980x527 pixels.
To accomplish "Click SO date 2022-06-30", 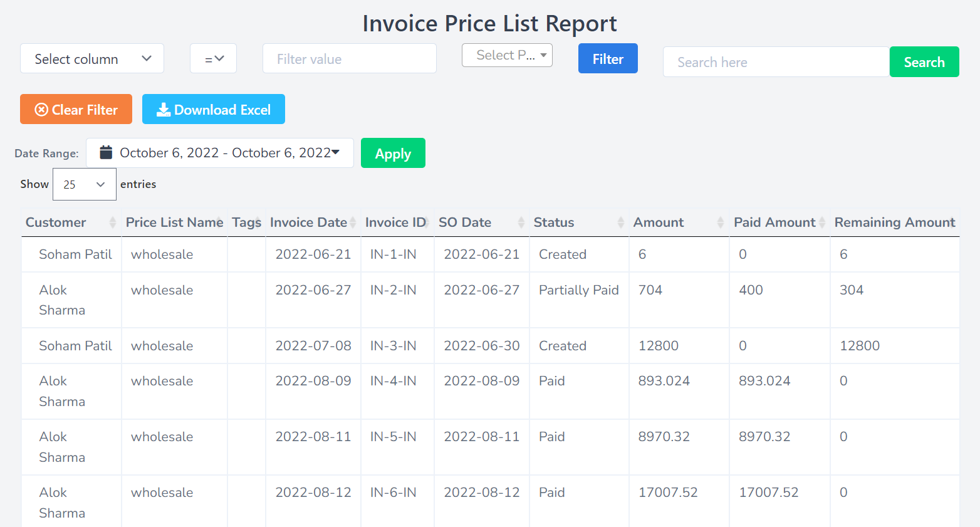I will click(482, 346).
